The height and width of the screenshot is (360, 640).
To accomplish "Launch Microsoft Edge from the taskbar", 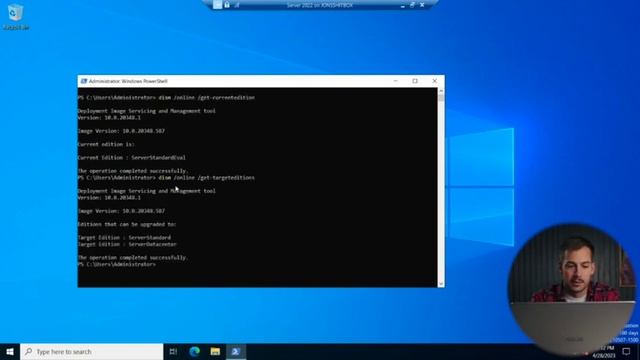I will 195,351.
